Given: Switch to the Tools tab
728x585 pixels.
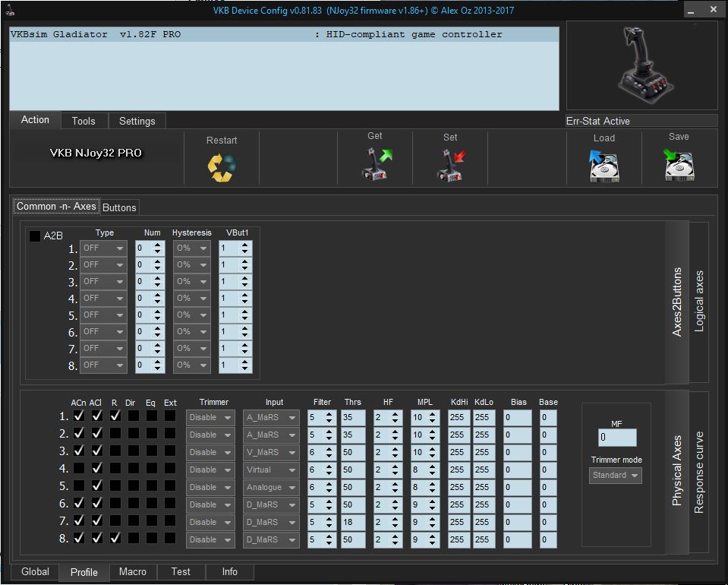Looking at the screenshot, I should click(x=84, y=121).
